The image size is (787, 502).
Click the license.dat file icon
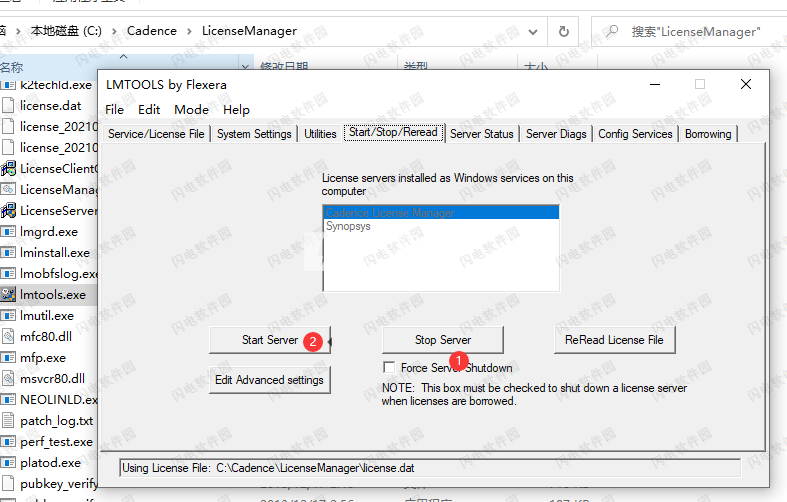click(x=8, y=105)
